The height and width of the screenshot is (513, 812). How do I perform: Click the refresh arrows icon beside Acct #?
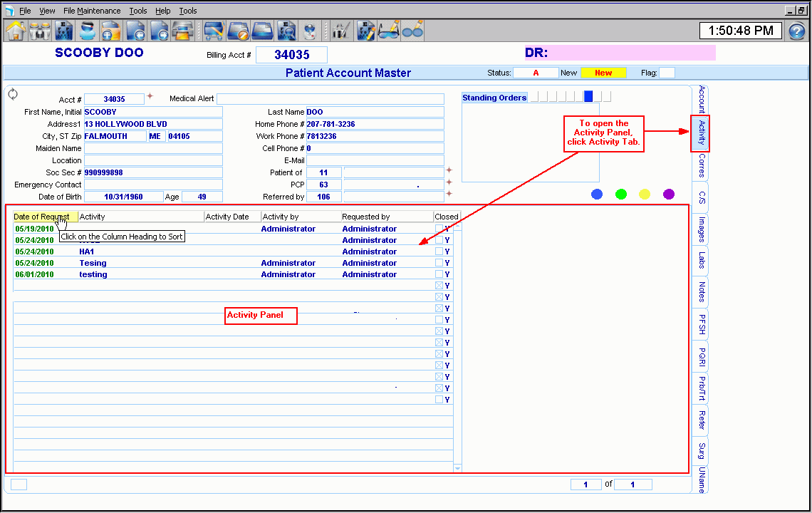pos(13,95)
